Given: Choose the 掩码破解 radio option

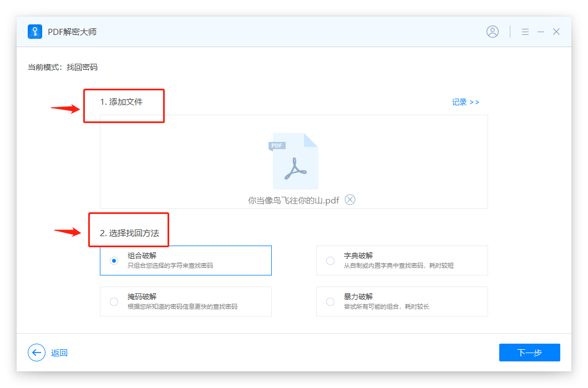Looking at the screenshot, I should coord(114,302).
